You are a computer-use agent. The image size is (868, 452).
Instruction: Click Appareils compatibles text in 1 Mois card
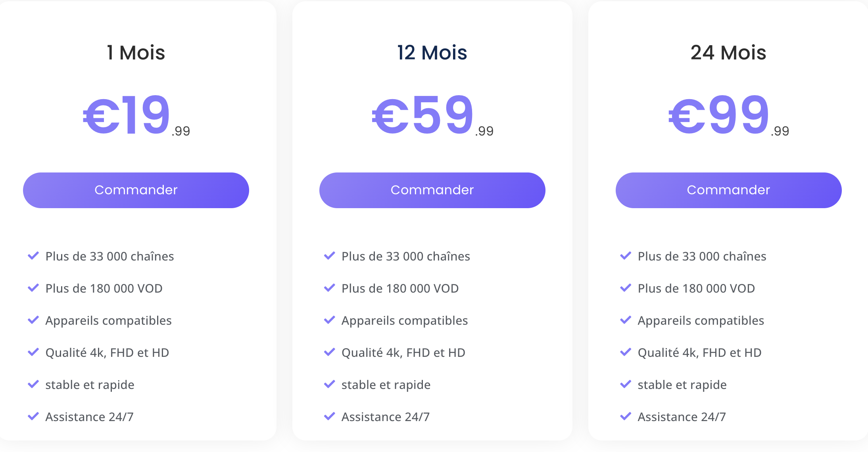[108, 320]
